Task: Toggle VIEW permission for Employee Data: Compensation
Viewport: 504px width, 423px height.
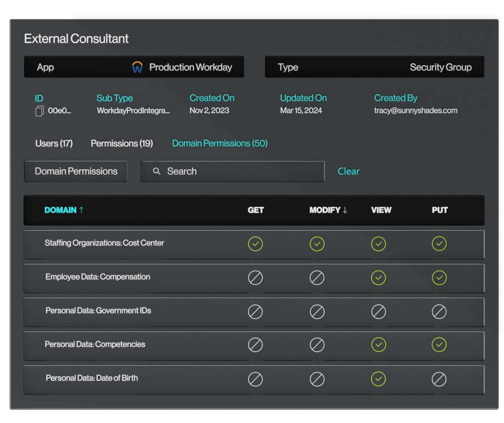Action: (378, 278)
